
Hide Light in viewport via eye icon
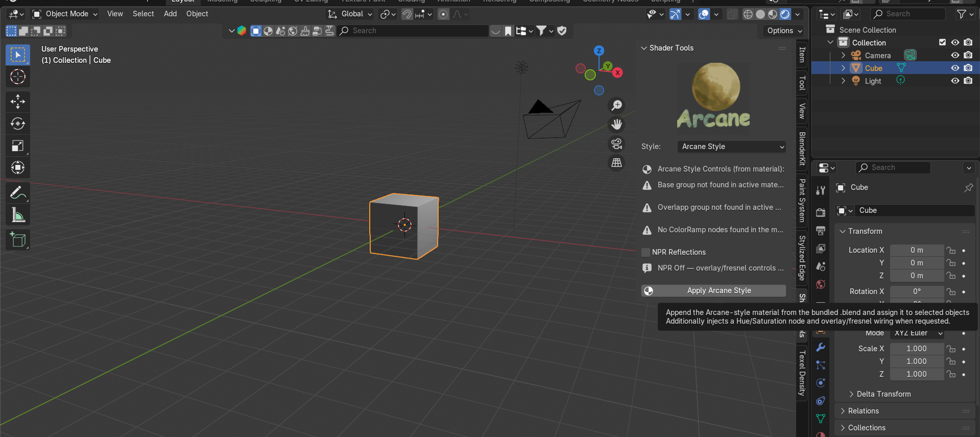pyautogui.click(x=955, y=81)
